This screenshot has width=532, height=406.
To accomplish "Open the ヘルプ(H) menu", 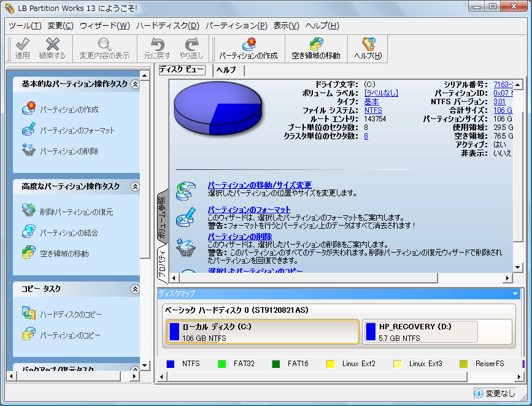I will [x=322, y=26].
